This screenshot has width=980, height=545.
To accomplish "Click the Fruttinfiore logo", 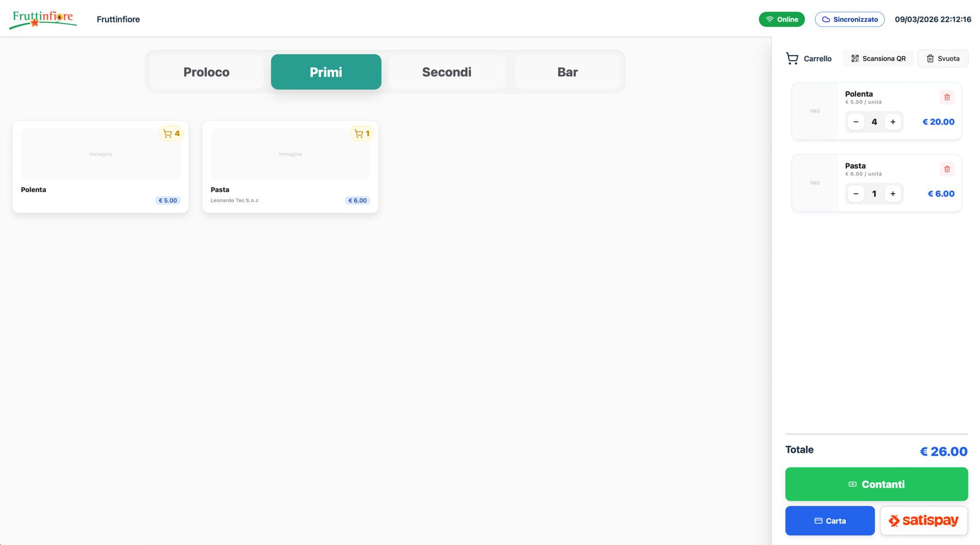I will coord(43,19).
